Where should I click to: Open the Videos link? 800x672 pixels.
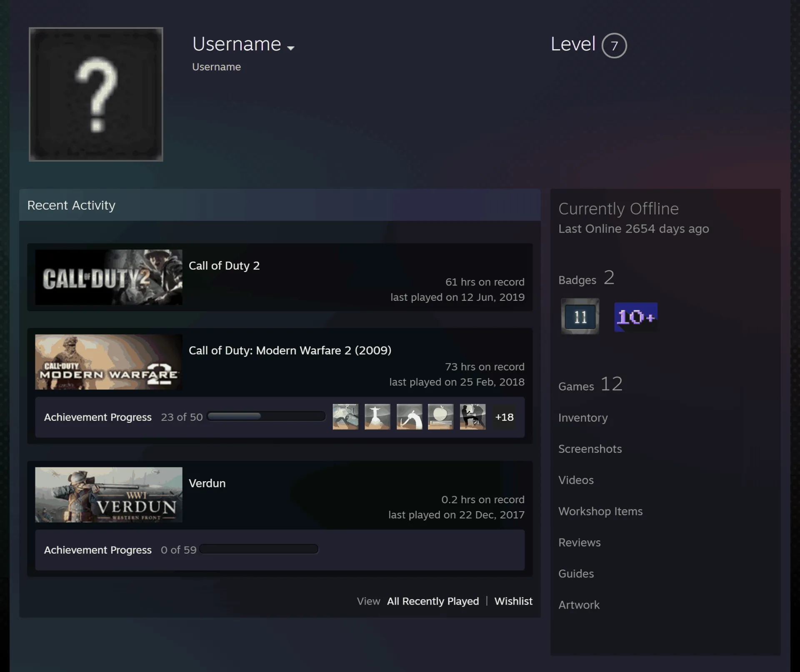[576, 480]
